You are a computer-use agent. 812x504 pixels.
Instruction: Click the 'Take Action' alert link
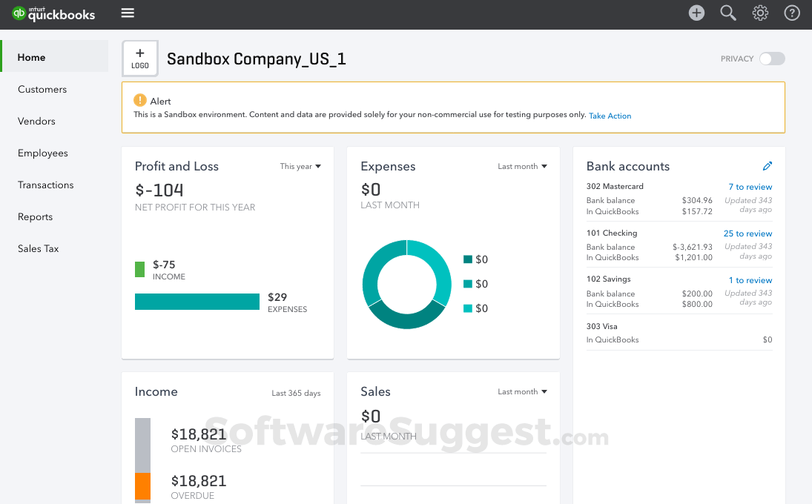coord(610,116)
